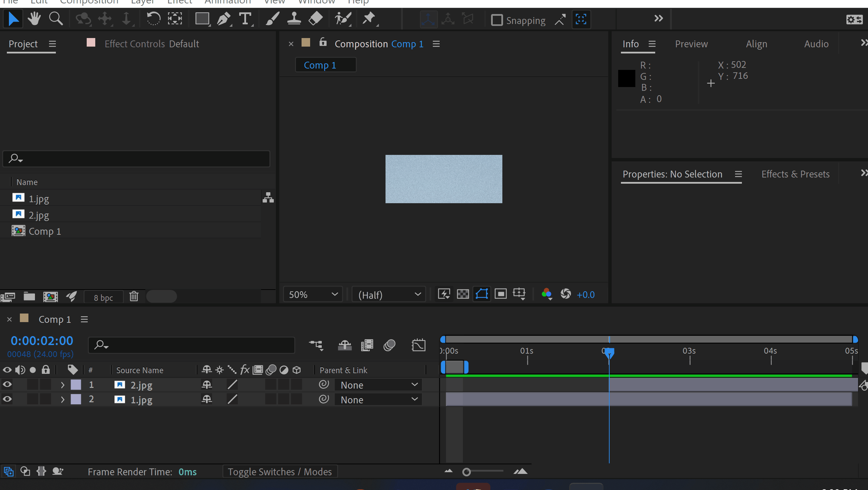Choose the Rotation tool

click(153, 19)
